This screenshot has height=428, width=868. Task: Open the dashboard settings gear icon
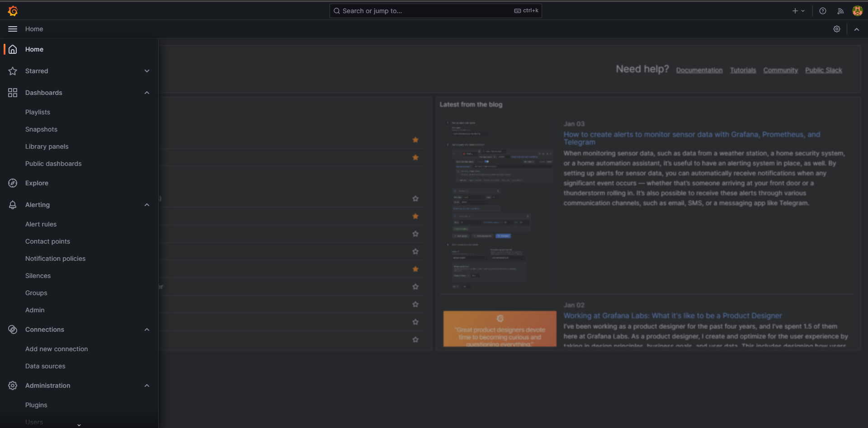tap(837, 29)
